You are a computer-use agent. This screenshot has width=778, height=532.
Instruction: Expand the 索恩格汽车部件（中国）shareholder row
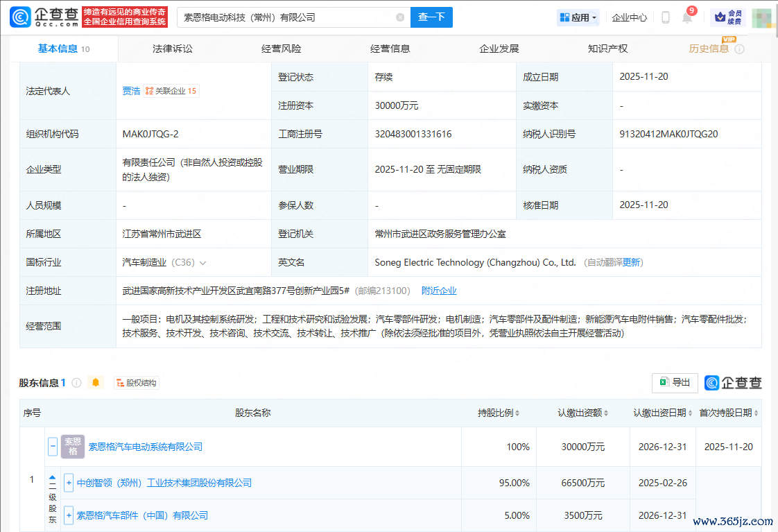point(69,515)
